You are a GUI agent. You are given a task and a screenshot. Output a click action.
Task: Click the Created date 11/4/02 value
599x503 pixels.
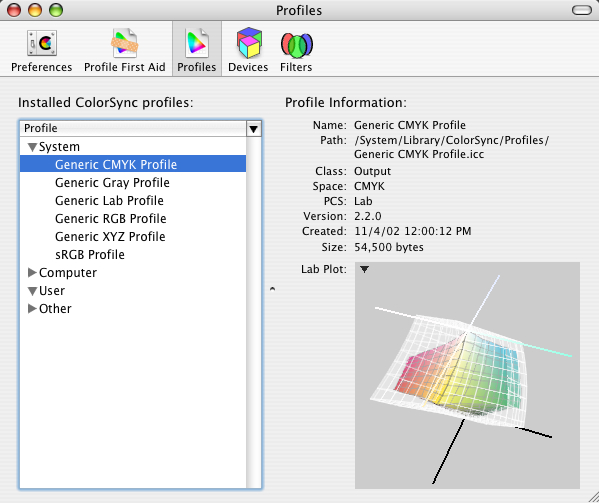click(x=413, y=231)
